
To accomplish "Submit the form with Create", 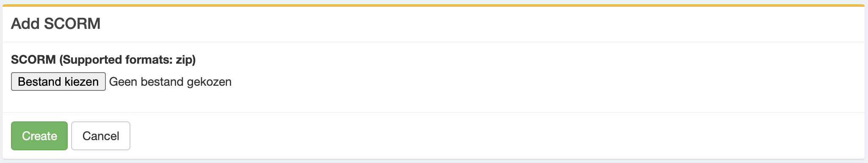I will click(x=39, y=136).
